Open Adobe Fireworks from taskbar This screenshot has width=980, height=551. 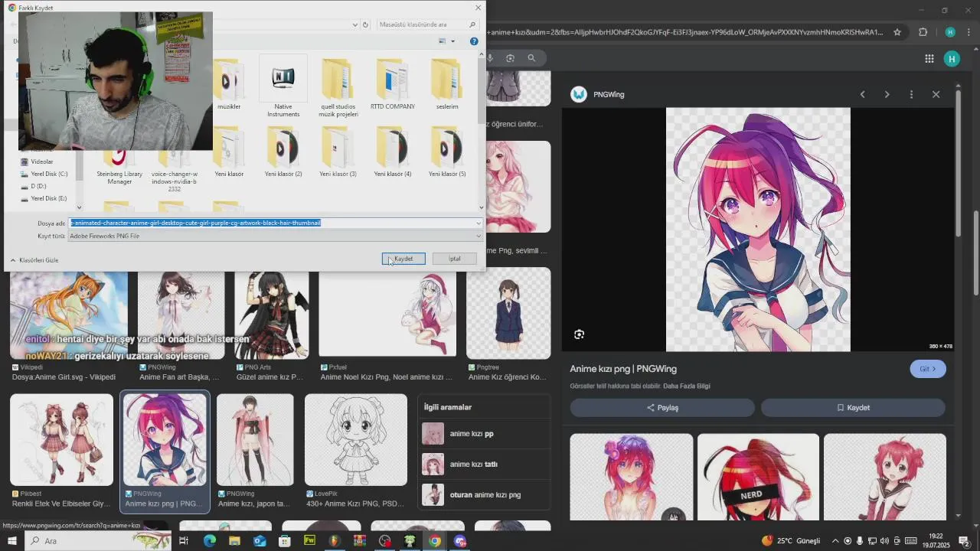309,541
